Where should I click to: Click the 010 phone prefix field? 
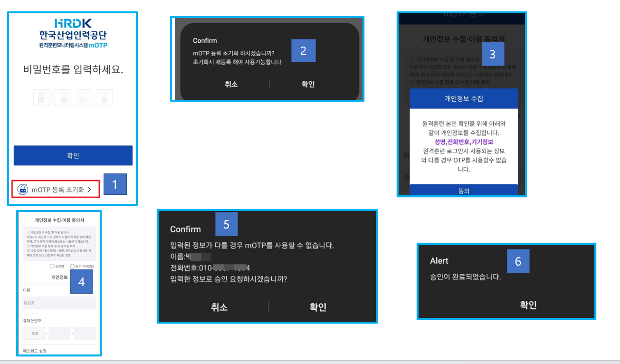click(x=34, y=333)
